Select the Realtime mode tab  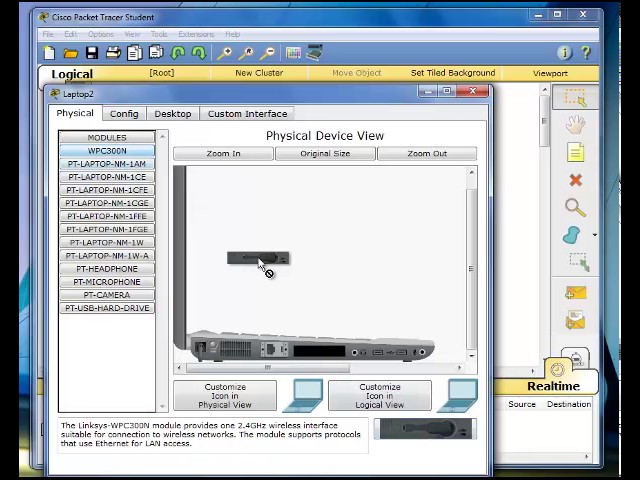[553, 386]
